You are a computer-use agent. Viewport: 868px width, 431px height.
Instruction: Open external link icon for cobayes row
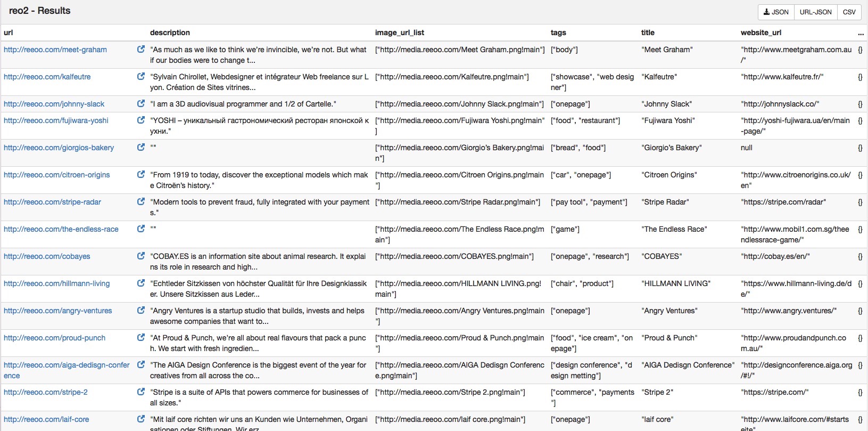(141, 256)
